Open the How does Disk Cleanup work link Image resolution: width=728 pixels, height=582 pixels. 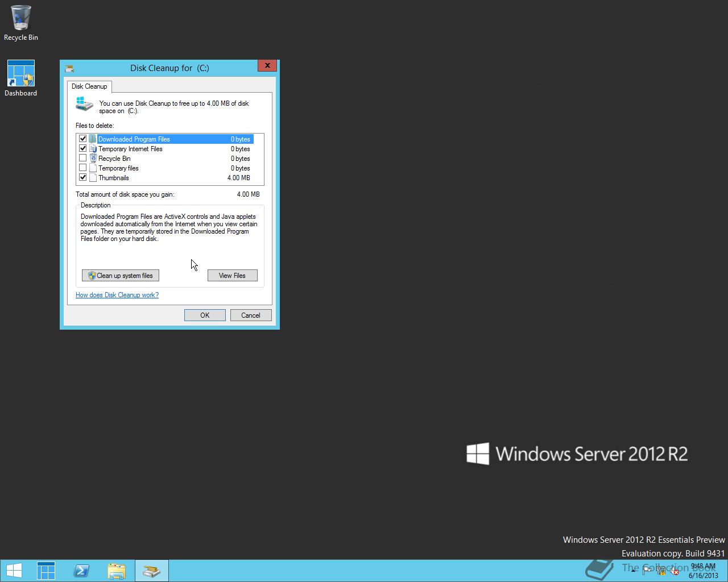tap(117, 295)
